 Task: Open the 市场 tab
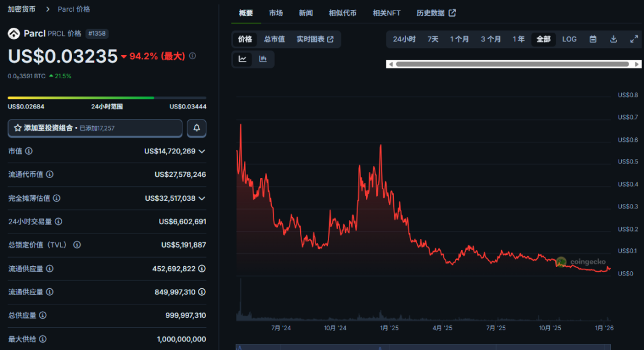click(276, 13)
